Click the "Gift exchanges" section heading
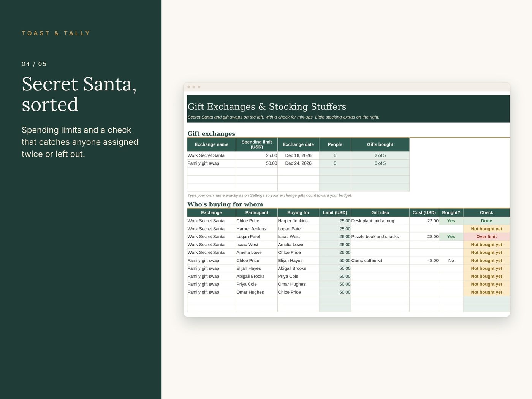Viewport: 532px width, 399px height. pyautogui.click(x=211, y=134)
